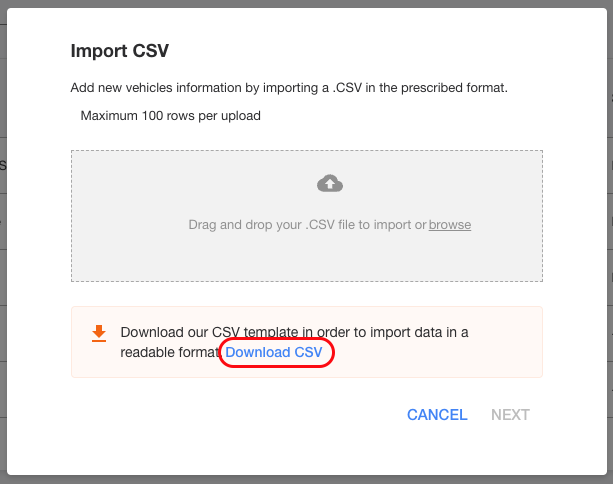Click the 'Maximum 100 rows per upload' note
This screenshot has height=484, width=613.
point(170,116)
